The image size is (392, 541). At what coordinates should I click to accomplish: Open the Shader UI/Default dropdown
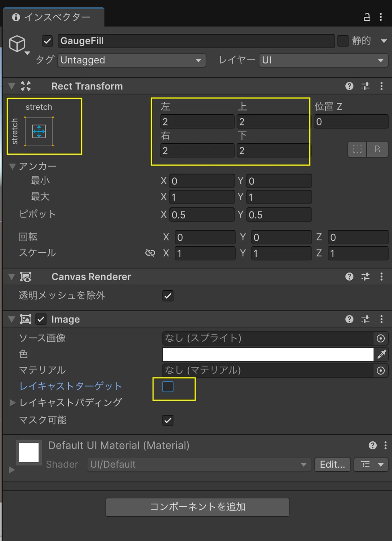coord(199,465)
